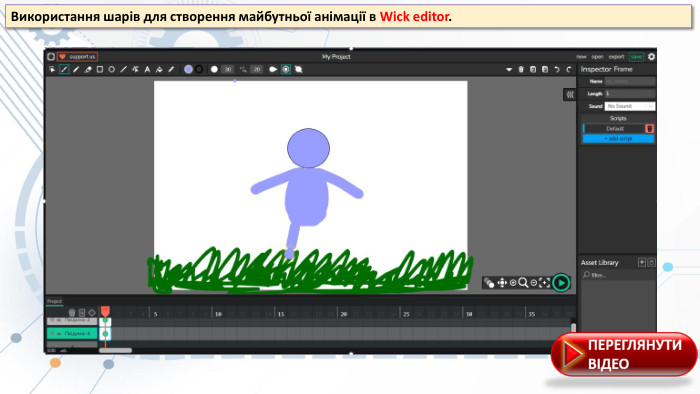
Task: Click the red playhead marker
Action: tap(105, 311)
